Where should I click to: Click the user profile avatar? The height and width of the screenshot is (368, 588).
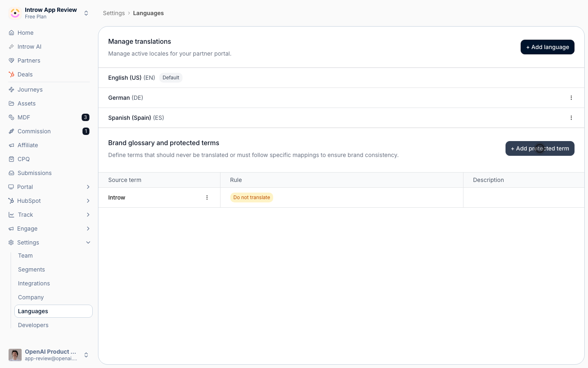click(15, 355)
